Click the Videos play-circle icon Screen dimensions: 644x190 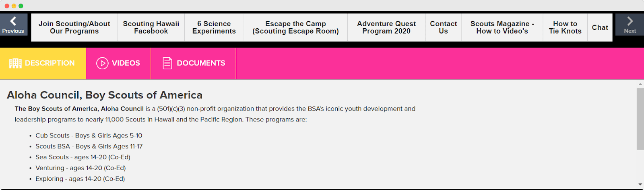pos(102,63)
